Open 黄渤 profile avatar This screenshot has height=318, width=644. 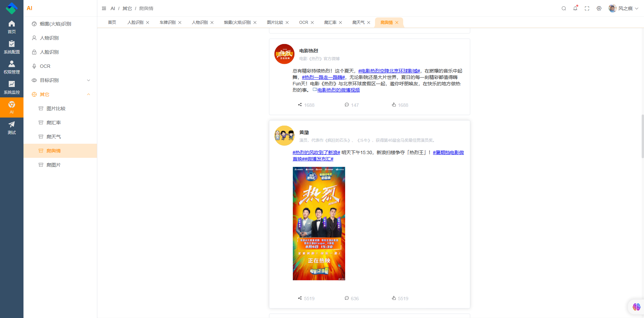pos(284,136)
